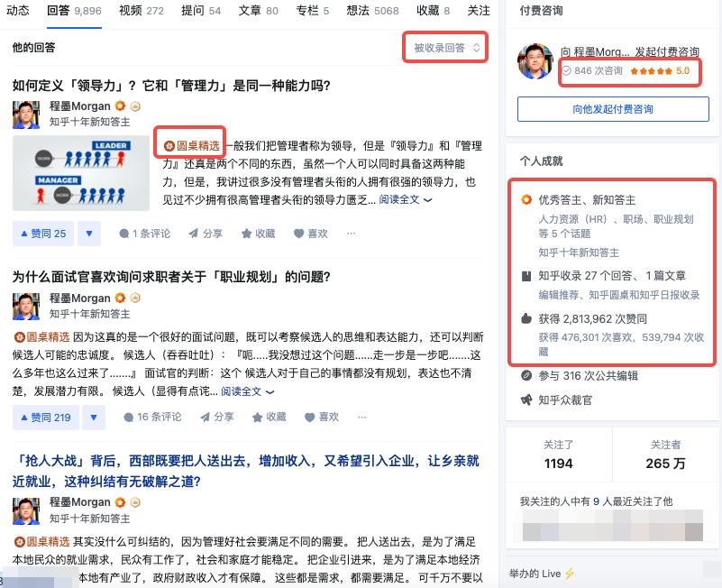Click 赞同 25 upvote button
Viewport: 722px width, 588px height.
pyautogui.click(x=43, y=234)
